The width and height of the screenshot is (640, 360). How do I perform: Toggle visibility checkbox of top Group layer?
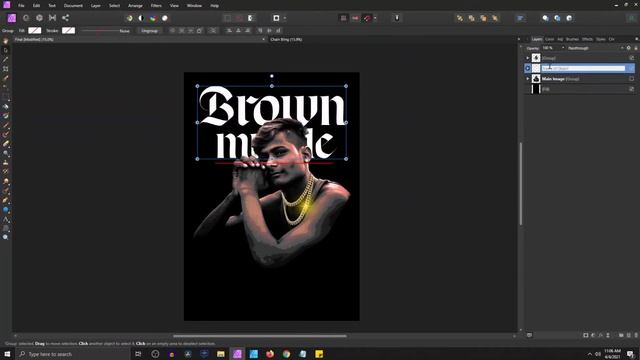[631, 58]
